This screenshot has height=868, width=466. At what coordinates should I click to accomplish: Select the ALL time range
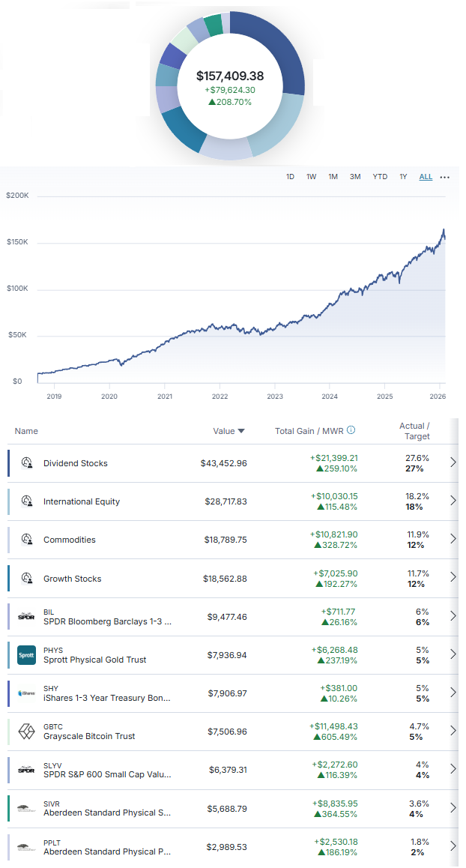coord(426,177)
